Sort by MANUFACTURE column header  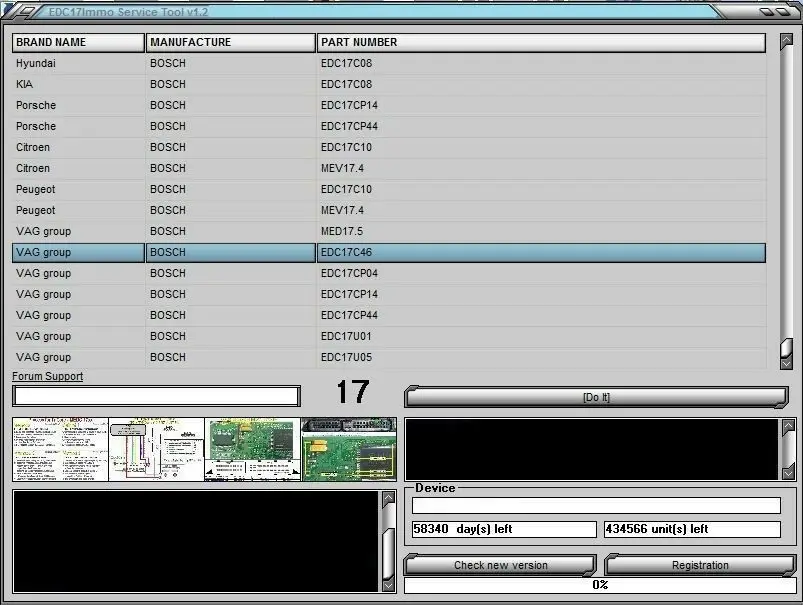230,43
